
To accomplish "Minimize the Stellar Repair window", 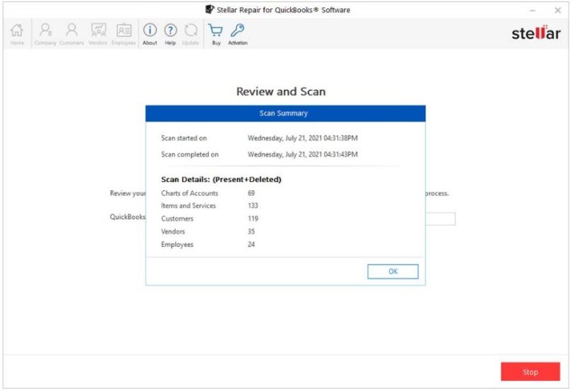I will click(x=533, y=10).
